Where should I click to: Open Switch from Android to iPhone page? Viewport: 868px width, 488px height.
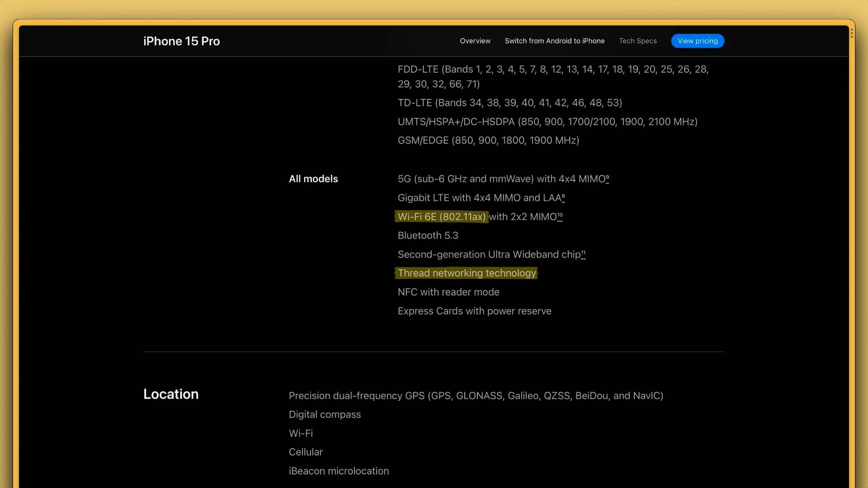pyautogui.click(x=554, y=41)
